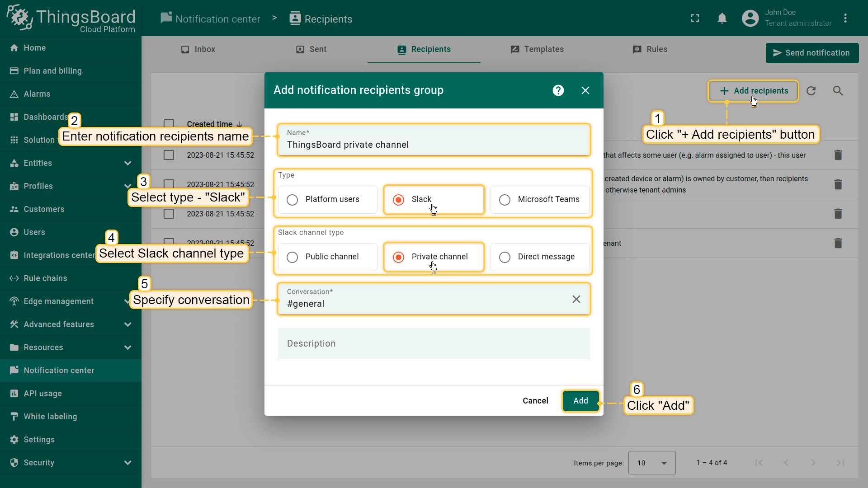Clear the Conversation field value

click(x=576, y=299)
